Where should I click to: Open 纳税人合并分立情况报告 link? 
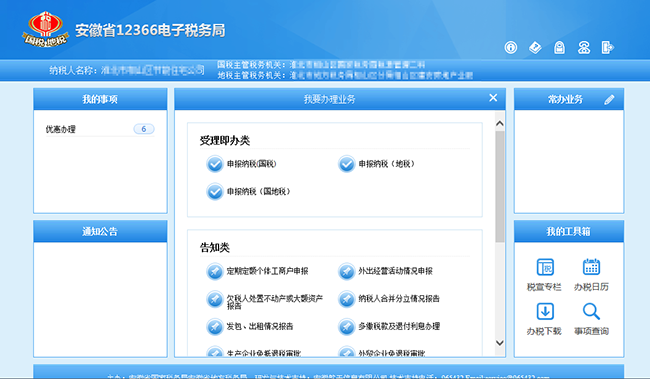coord(399,299)
